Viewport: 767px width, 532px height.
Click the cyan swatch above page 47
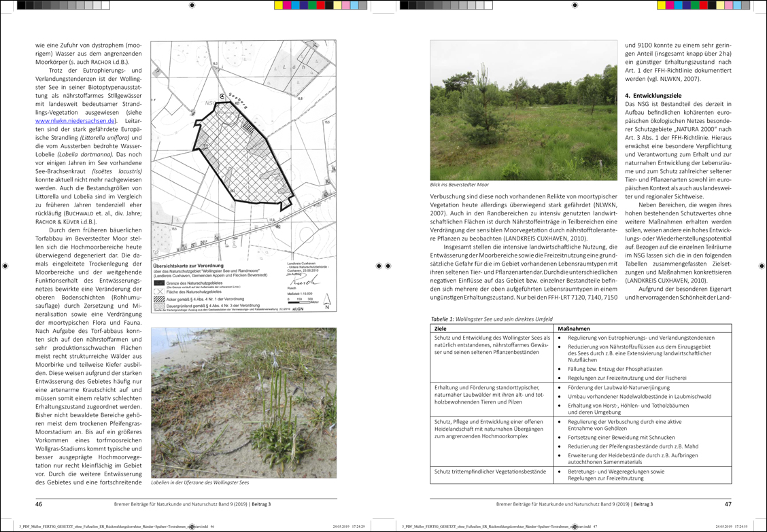click(x=678, y=5)
